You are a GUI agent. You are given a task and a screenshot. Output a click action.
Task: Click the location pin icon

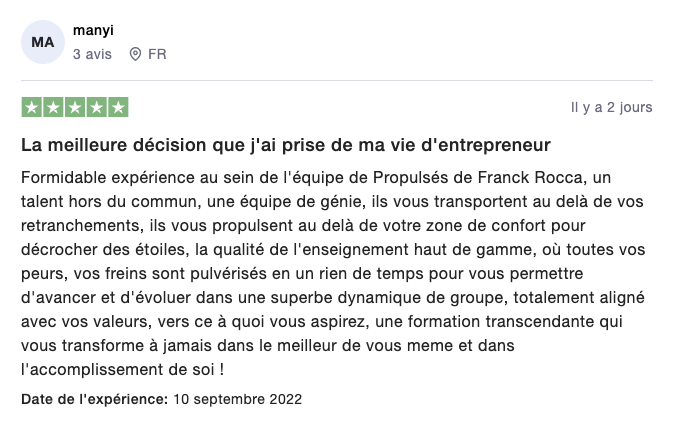click(x=135, y=54)
